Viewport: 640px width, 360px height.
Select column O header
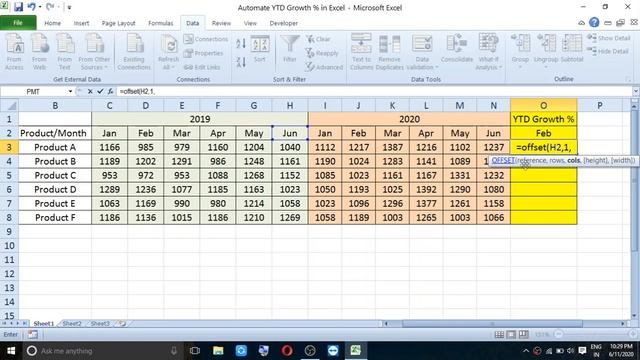pyautogui.click(x=544, y=106)
